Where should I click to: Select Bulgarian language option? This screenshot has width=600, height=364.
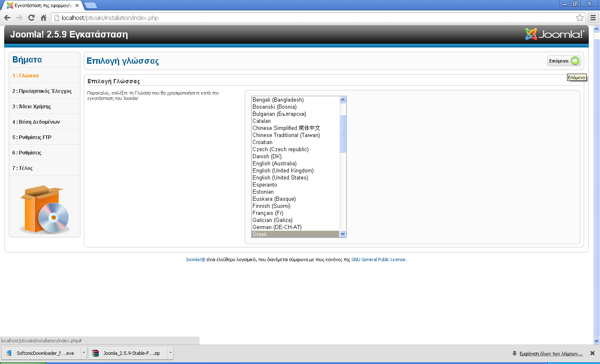coord(295,114)
